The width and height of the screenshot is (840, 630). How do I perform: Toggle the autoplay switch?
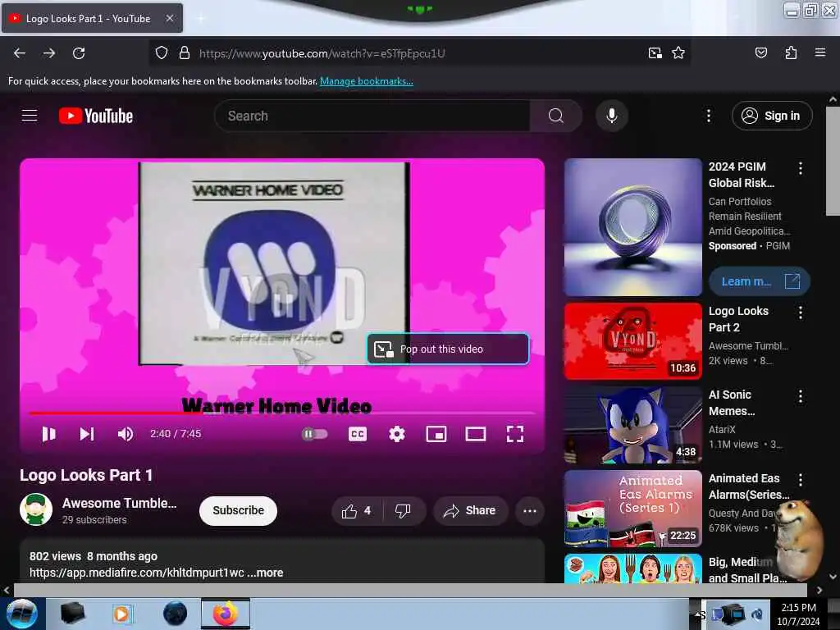315,434
